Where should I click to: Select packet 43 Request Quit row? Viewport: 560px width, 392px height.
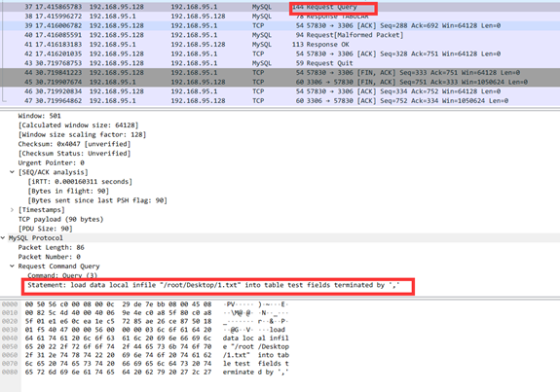pos(280,63)
